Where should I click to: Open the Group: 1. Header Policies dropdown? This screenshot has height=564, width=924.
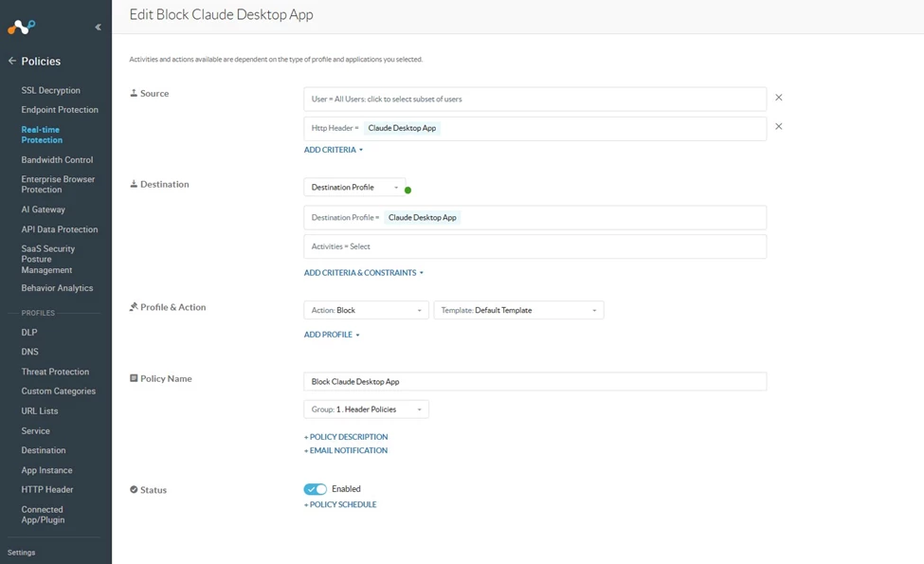[367, 409]
